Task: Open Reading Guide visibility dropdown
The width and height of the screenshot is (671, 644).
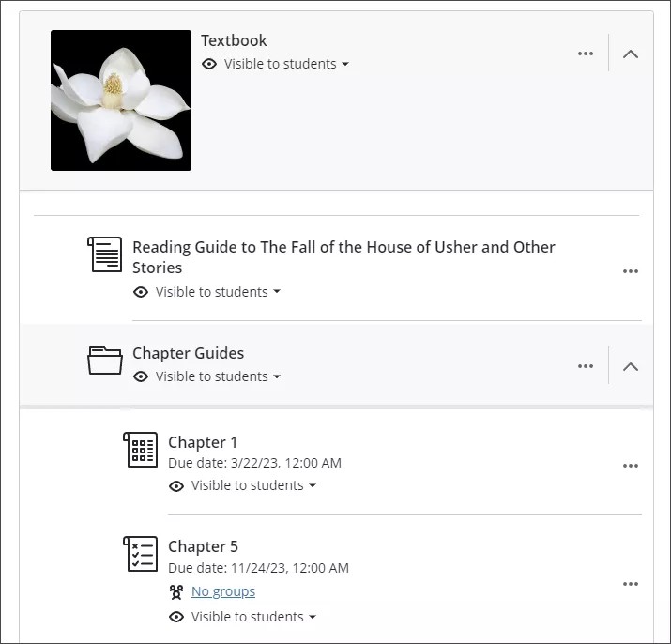Action: coord(218,292)
